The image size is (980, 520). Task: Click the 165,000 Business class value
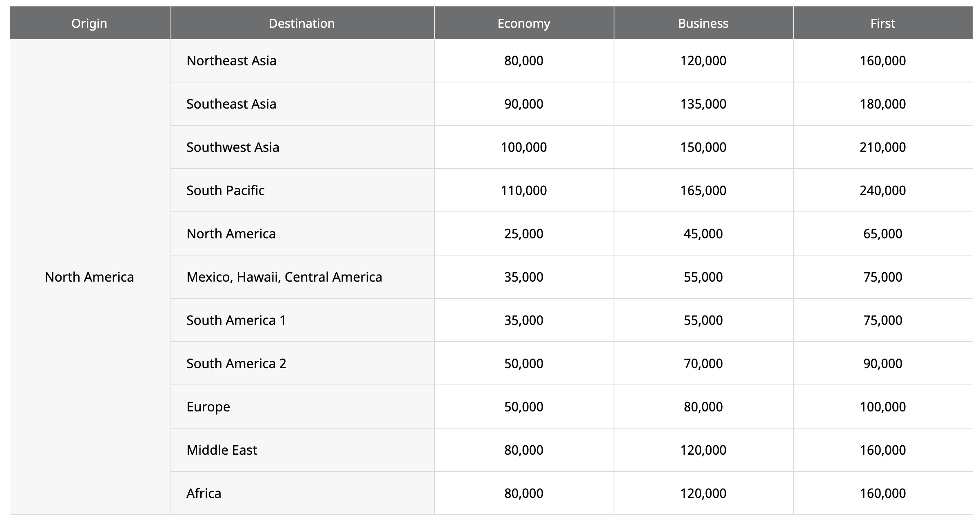click(x=703, y=190)
